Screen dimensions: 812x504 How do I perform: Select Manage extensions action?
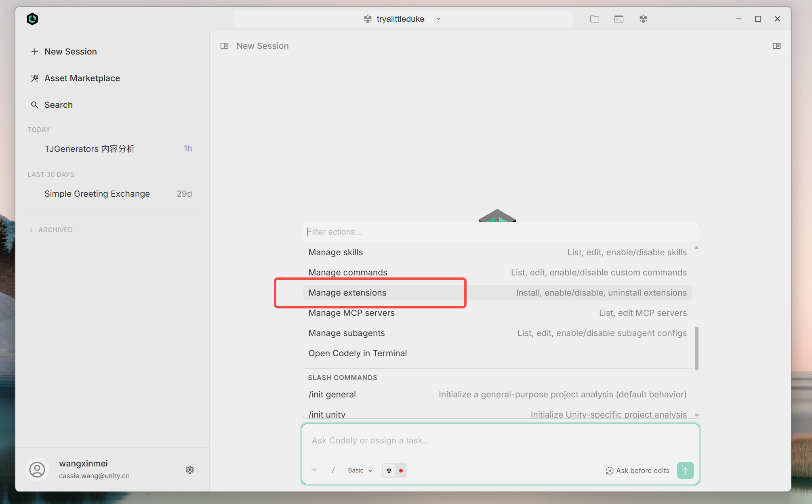(x=498, y=293)
